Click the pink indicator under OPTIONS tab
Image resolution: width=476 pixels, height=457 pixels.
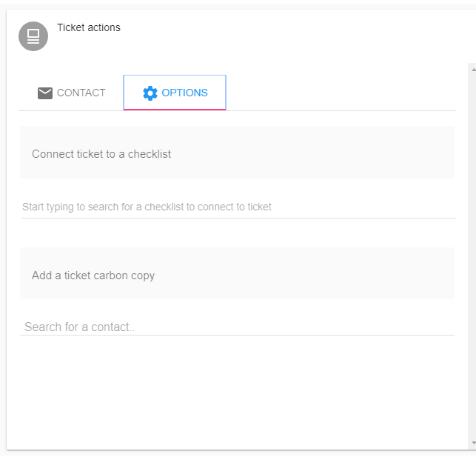[175, 110]
